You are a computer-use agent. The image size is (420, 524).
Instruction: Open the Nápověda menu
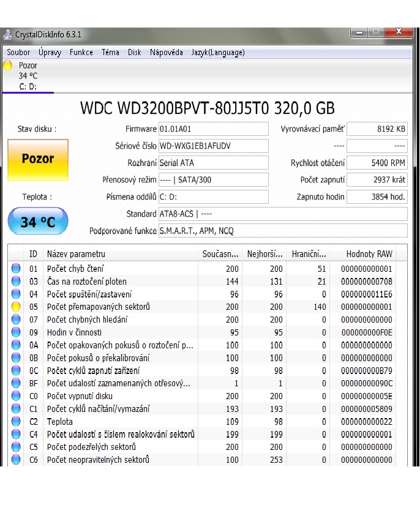(166, 53)
